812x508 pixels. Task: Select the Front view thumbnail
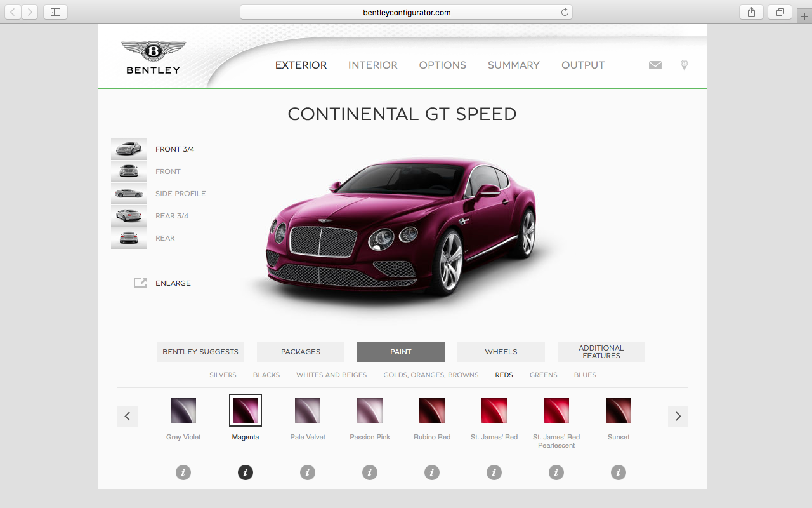[x=129, y=171]
